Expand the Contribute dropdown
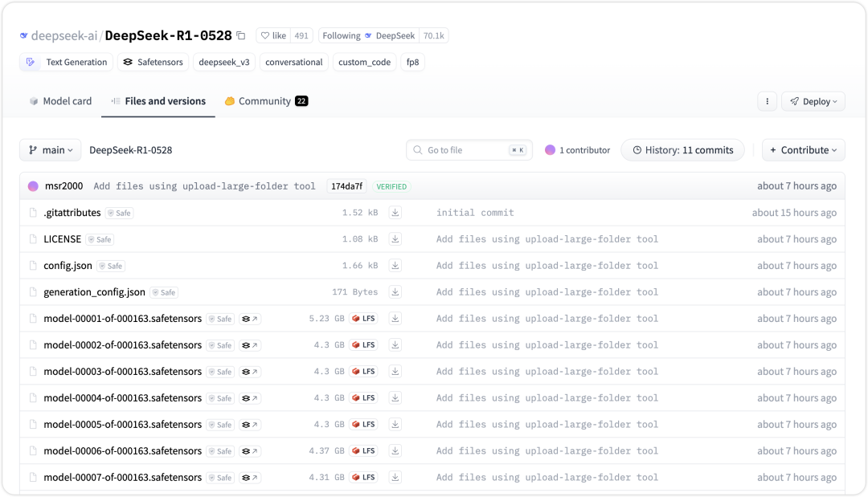Image resolution: width=868 pixels, height=497 pixels. [x=803, y=150]
